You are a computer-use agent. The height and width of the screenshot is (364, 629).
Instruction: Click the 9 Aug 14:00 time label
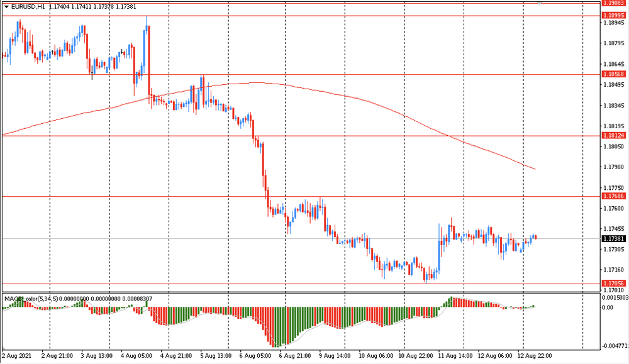coord(335,356)
